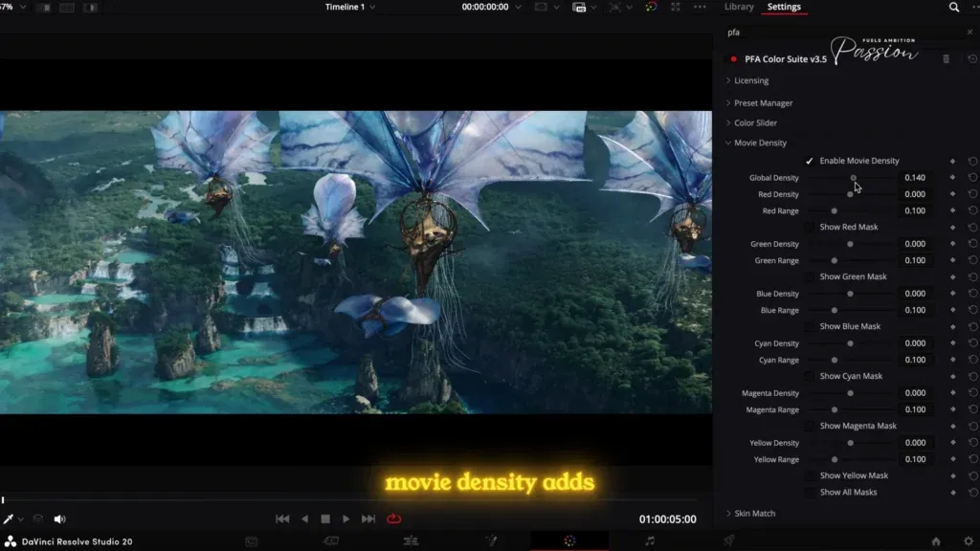The height and width of the screenshot is (551, 980).
Task: Switch to the Library tab
Action: [739, 7]
